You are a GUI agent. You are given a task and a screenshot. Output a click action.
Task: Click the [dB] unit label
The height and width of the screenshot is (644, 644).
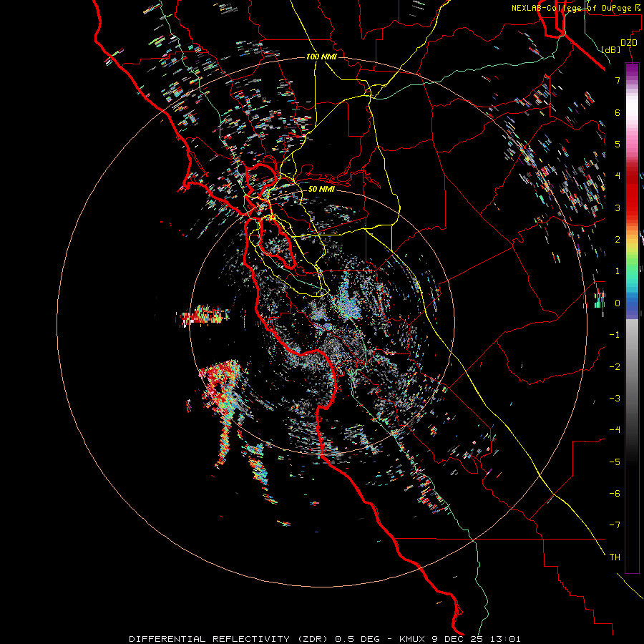pyautogui.click(x=611, y=49)
